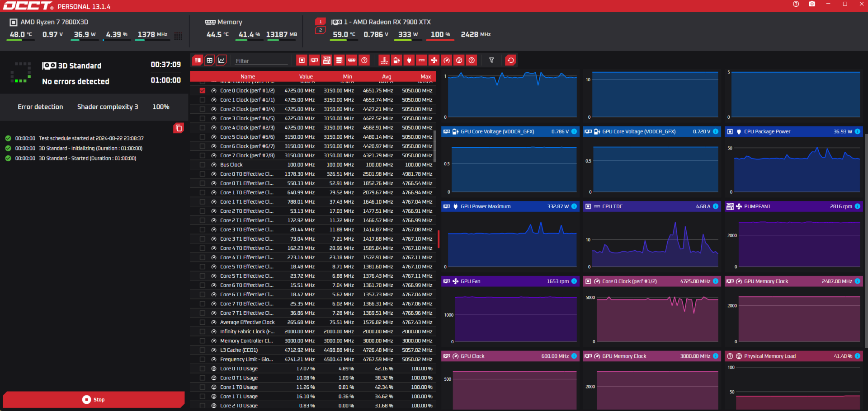Select the Memory Controller Clock row text
Screen dimensions: 868x411
click(x=246, y=341)
